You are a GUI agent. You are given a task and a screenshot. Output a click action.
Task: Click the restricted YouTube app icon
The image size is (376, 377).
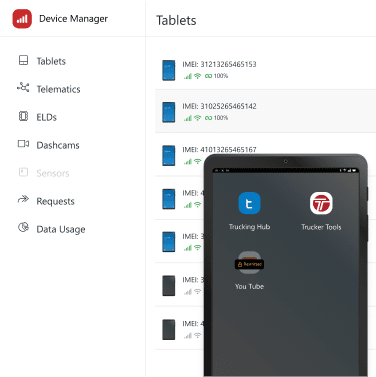pyautogui.click(x=249, y=263)
